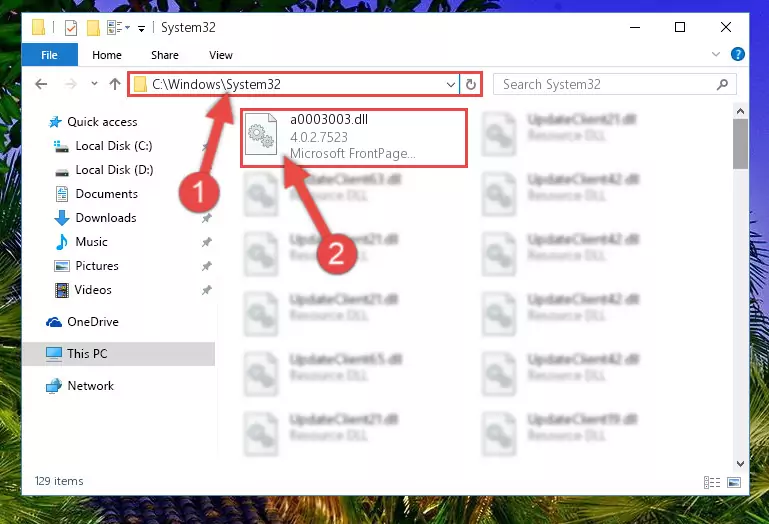Go up one folder level

[115, 84]
